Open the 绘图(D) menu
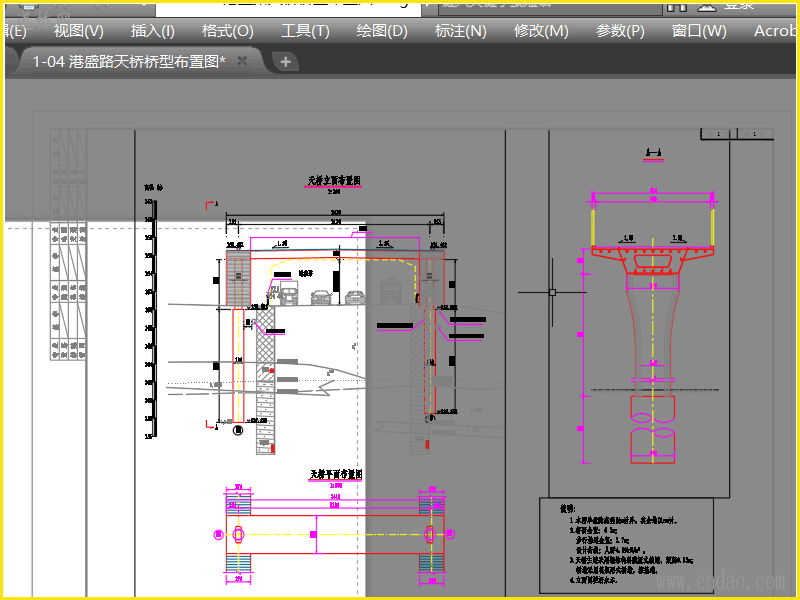The width and height of the screenshot is (800, 600). [382, 31]
